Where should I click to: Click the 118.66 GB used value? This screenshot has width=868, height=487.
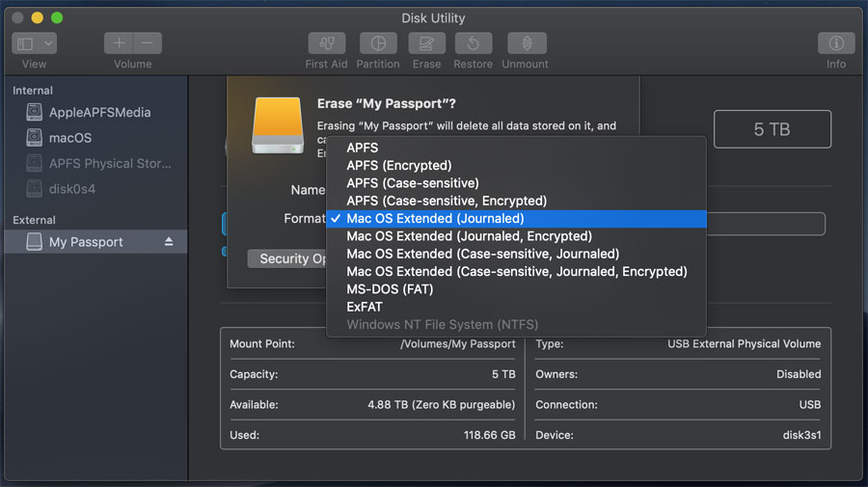(489, 435)
